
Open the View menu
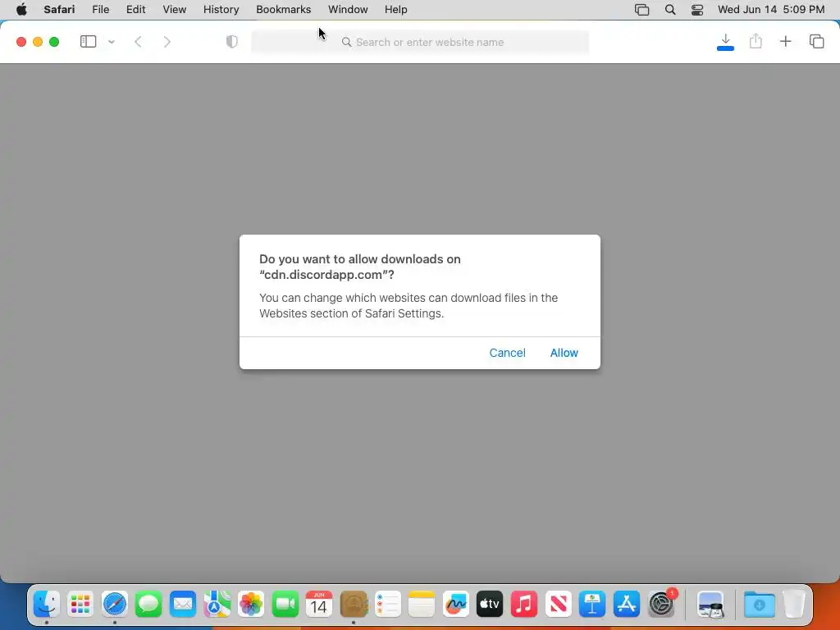(x=174, y=10)
